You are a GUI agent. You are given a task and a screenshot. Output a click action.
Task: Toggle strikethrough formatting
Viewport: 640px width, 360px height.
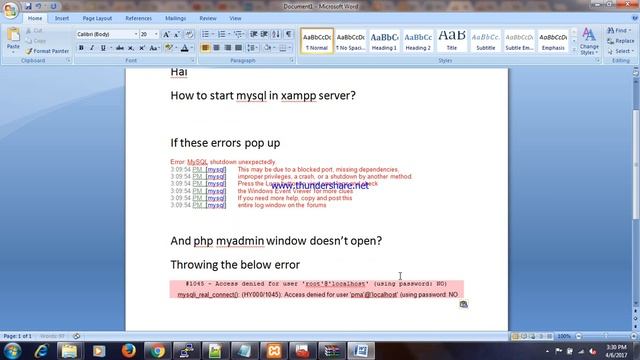[120, 48]
